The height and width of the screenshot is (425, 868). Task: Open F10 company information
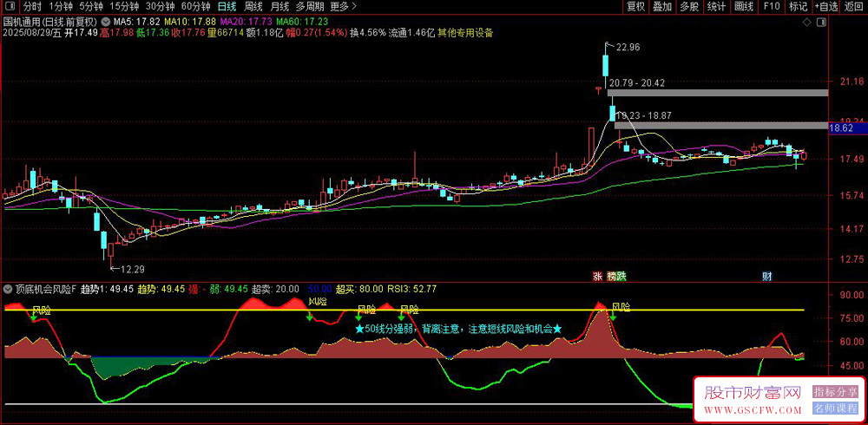click(x=771, y=7)
